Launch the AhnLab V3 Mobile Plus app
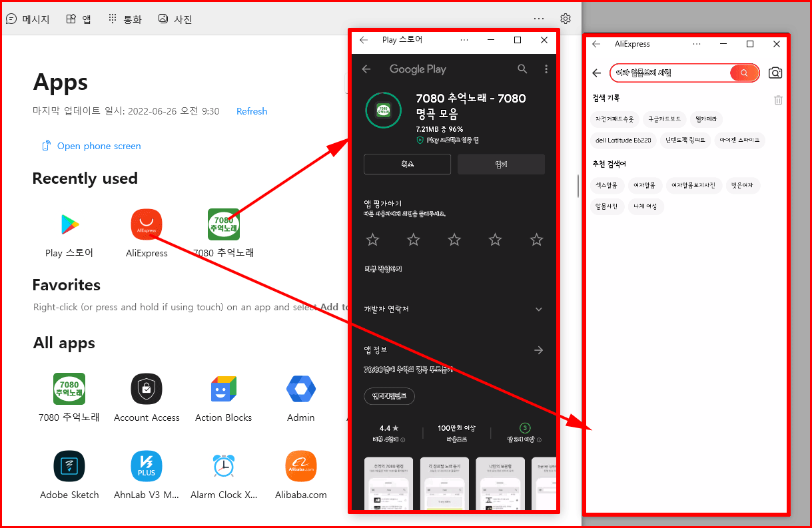 (x=147, y=466)
